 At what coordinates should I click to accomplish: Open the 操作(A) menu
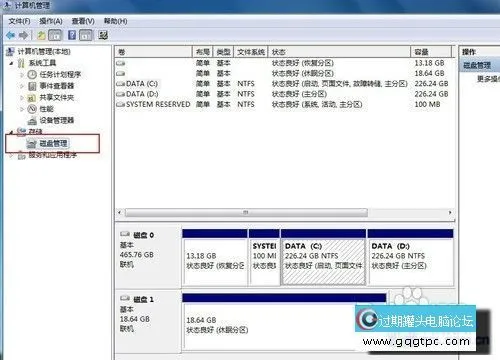[x=51, y=21]
